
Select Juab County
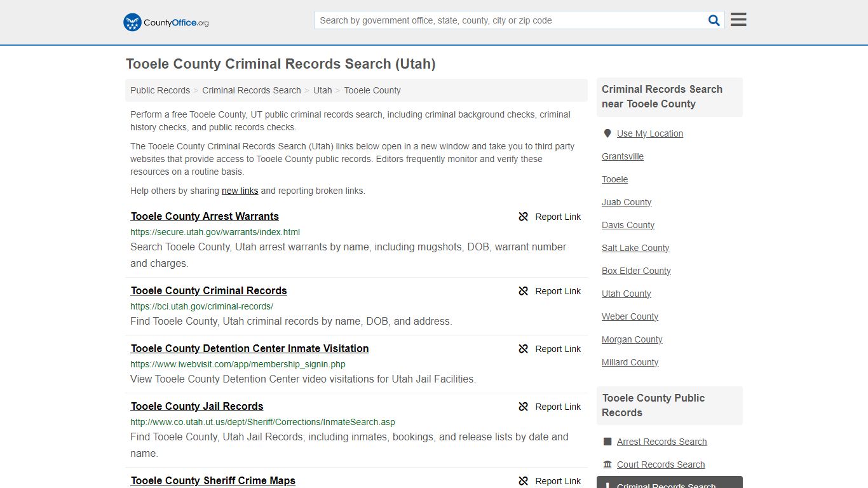click(627, 202)
